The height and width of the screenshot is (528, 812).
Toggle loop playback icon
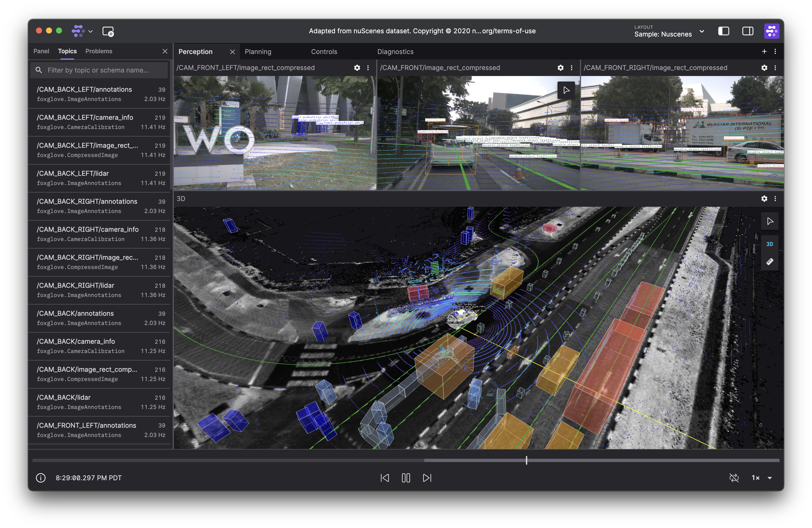[x=734, y=478]
